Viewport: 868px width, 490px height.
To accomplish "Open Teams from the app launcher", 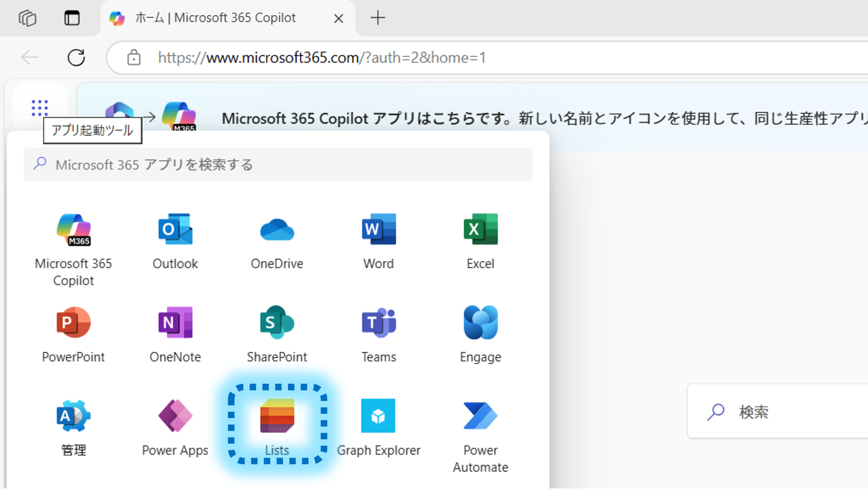I will tap(378, 335).
